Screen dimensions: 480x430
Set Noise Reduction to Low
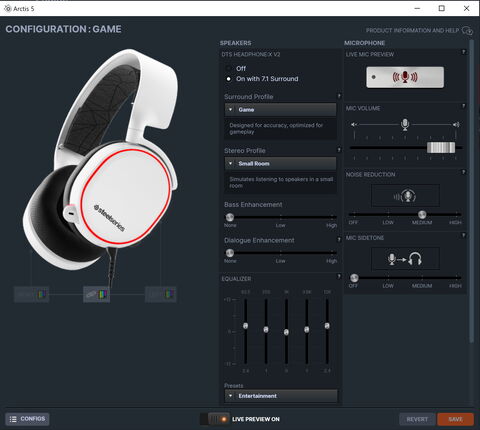pos(388,222)
